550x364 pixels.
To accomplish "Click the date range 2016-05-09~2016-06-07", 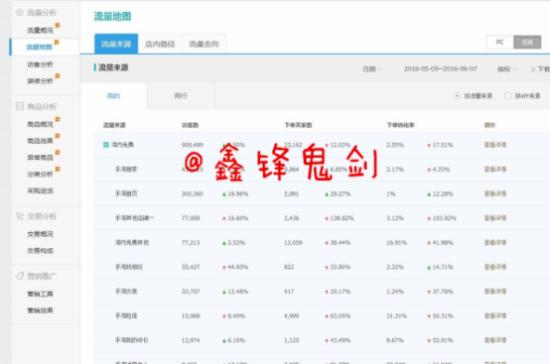I will coord(441,69).
